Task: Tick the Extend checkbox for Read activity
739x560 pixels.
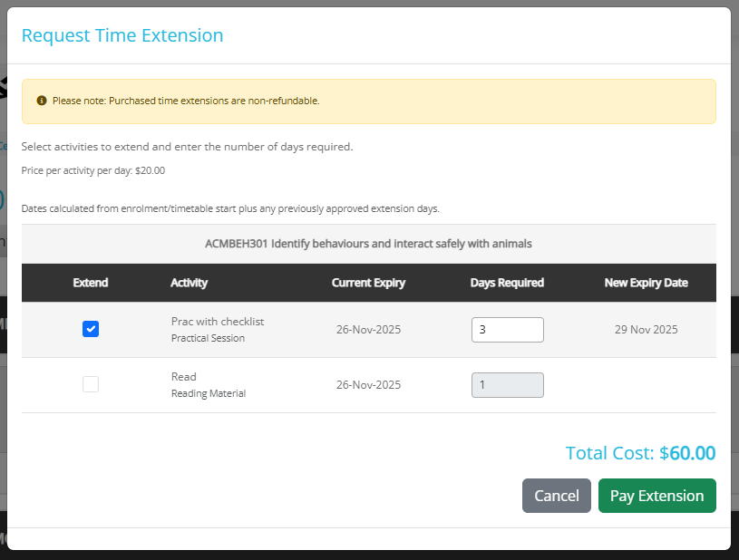Action: click(x=91, y=384)
